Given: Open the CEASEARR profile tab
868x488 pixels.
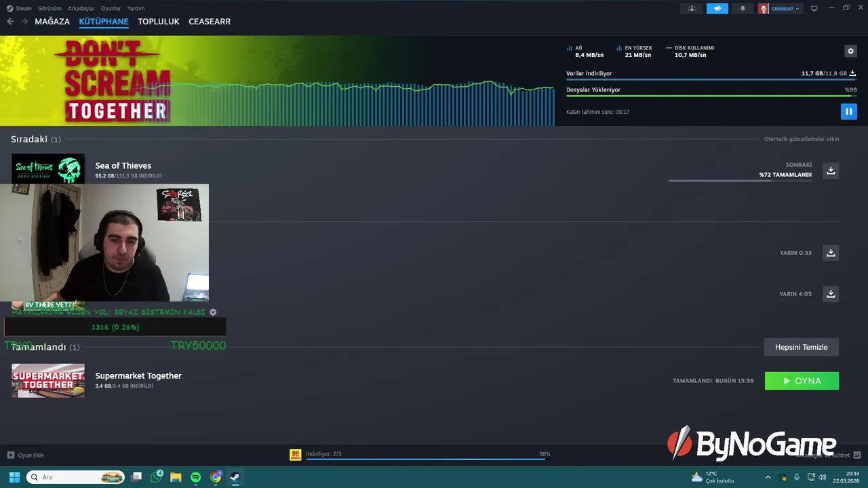Looking at the screenshot, I should click(x=210, y=22).
